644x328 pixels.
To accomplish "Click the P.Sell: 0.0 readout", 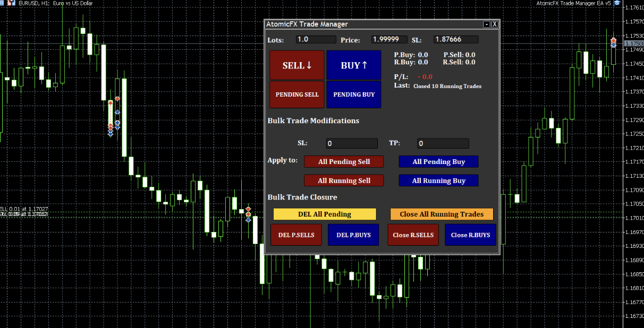I will (x=459, y=55).
